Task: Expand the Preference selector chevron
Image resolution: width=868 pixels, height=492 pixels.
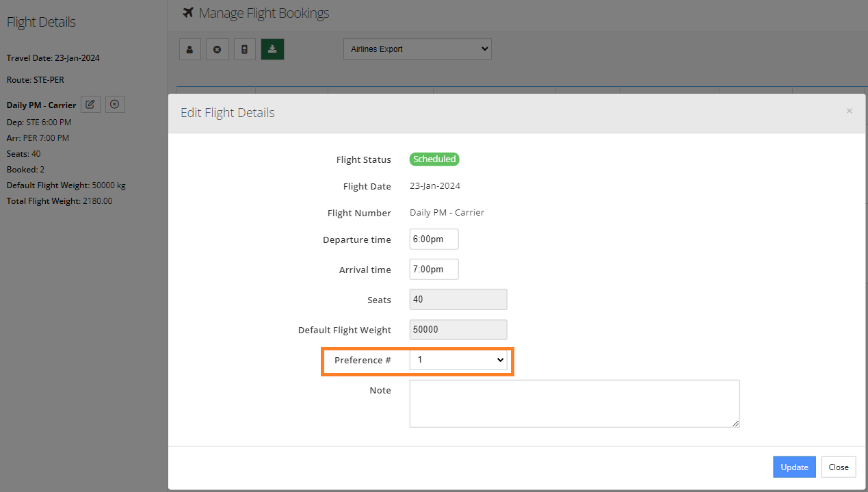Action: (501, 360)
